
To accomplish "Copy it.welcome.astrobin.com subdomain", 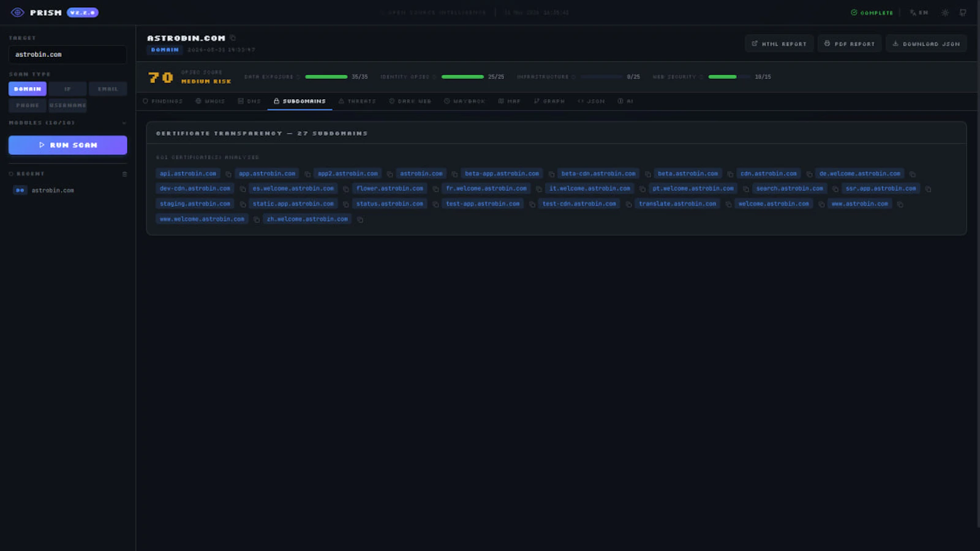I will [x=642, y=189].
